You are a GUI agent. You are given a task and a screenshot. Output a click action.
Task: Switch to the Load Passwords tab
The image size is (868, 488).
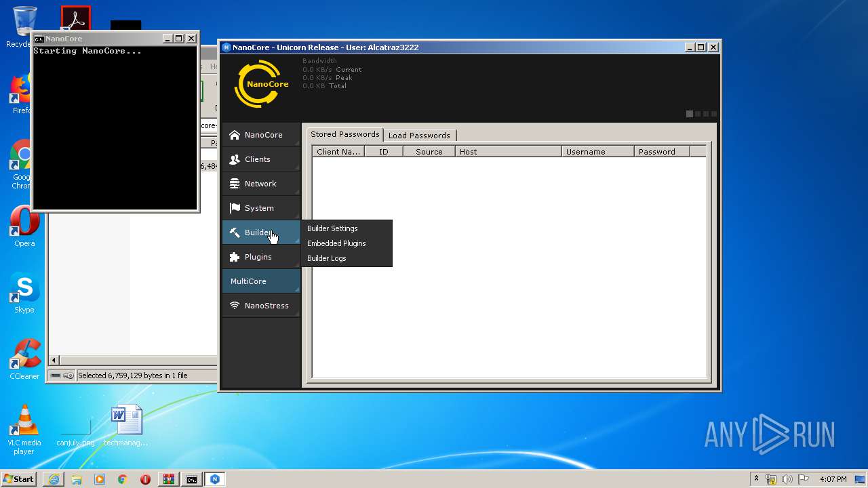click(x=419, y=136)
